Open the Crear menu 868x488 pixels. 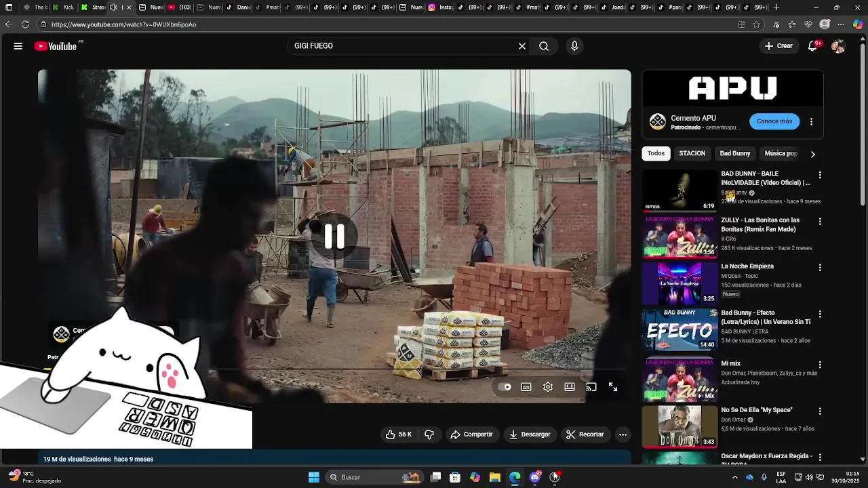click(778, 46)
